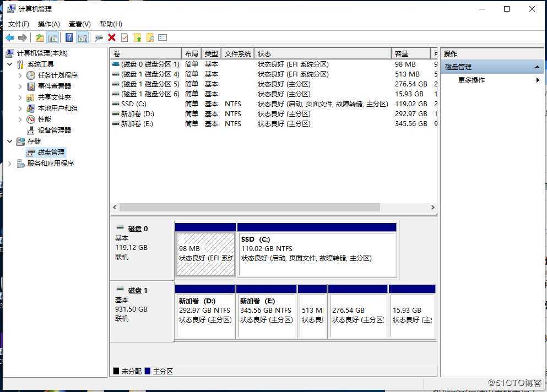
Task: Click the Forward arrow toolbar icon
Action: coord(23,37)
